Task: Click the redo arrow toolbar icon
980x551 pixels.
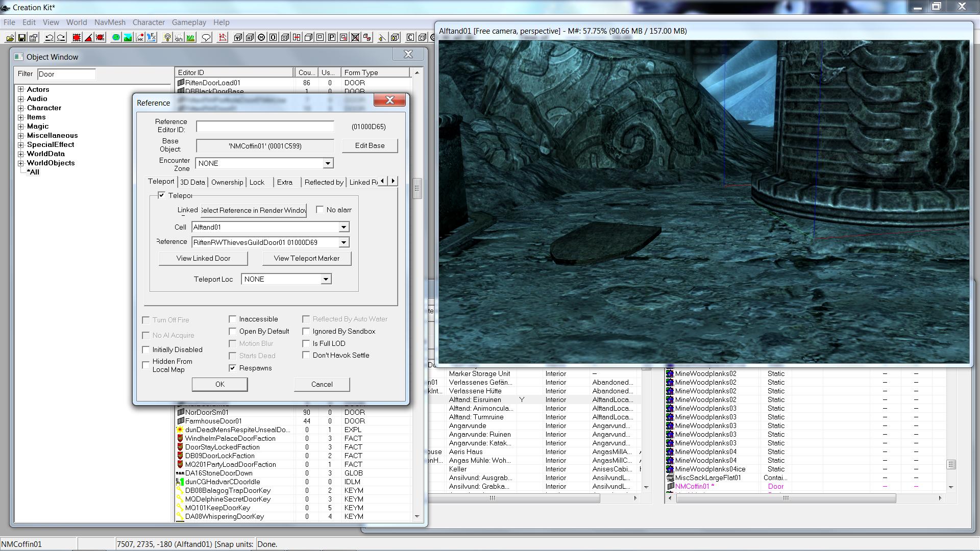Action: click(61, 38)
